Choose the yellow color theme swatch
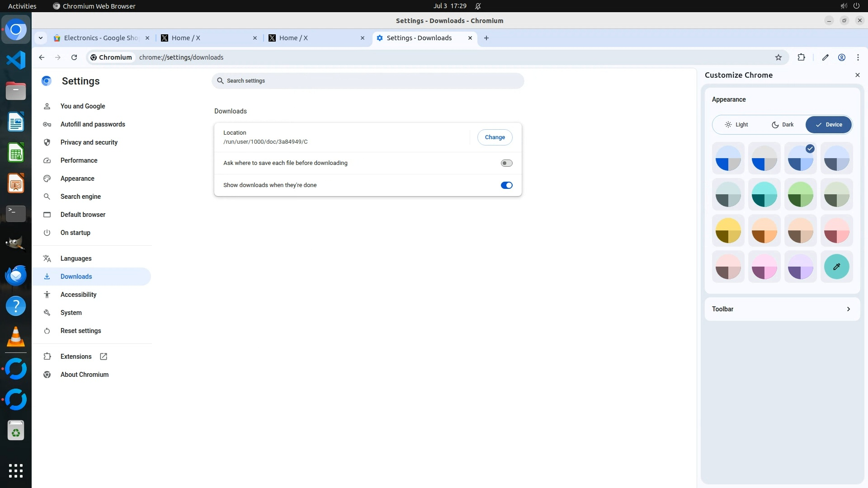This screenshot has width=868, height=488. [x=728, y=230]
